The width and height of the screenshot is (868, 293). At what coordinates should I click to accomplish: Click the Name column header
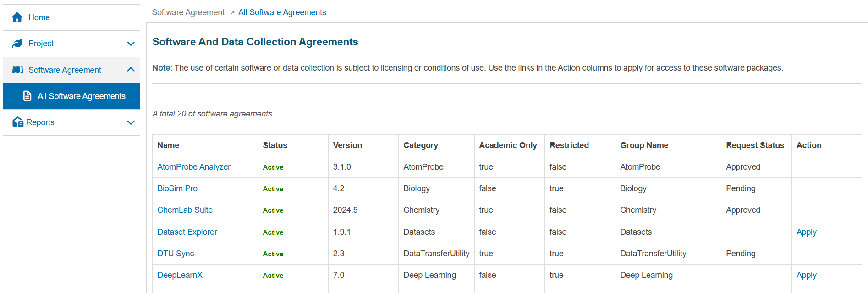168,145
